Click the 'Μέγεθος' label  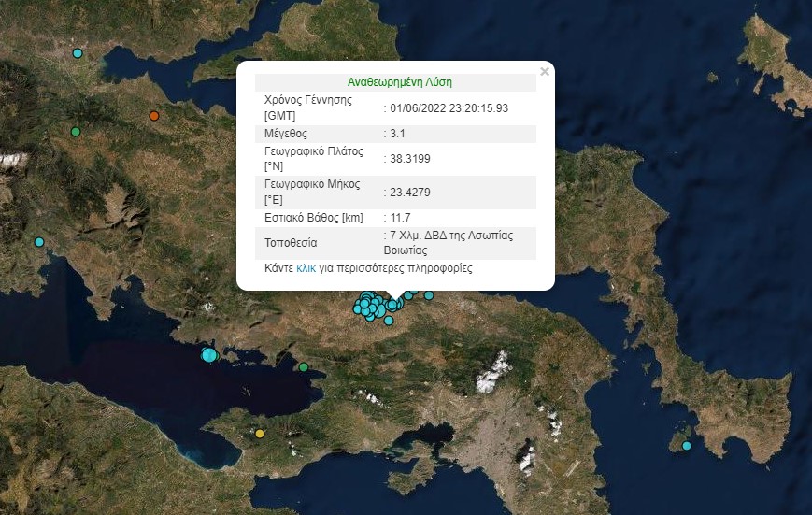[286, 133]
